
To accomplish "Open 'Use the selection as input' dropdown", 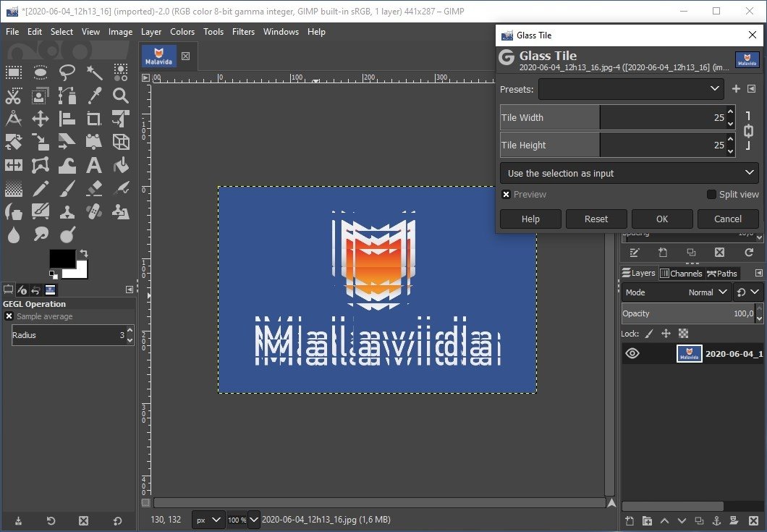I will (630, 173).
